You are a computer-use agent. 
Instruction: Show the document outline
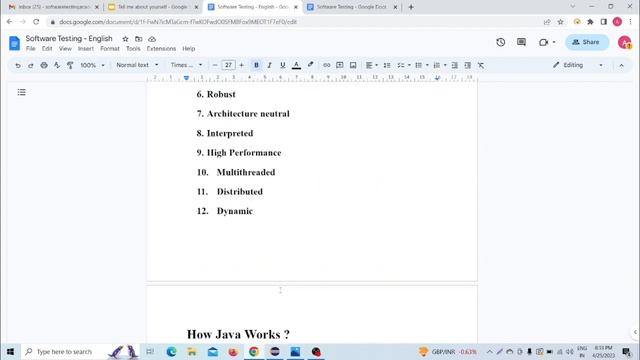[x=22, y=93]
